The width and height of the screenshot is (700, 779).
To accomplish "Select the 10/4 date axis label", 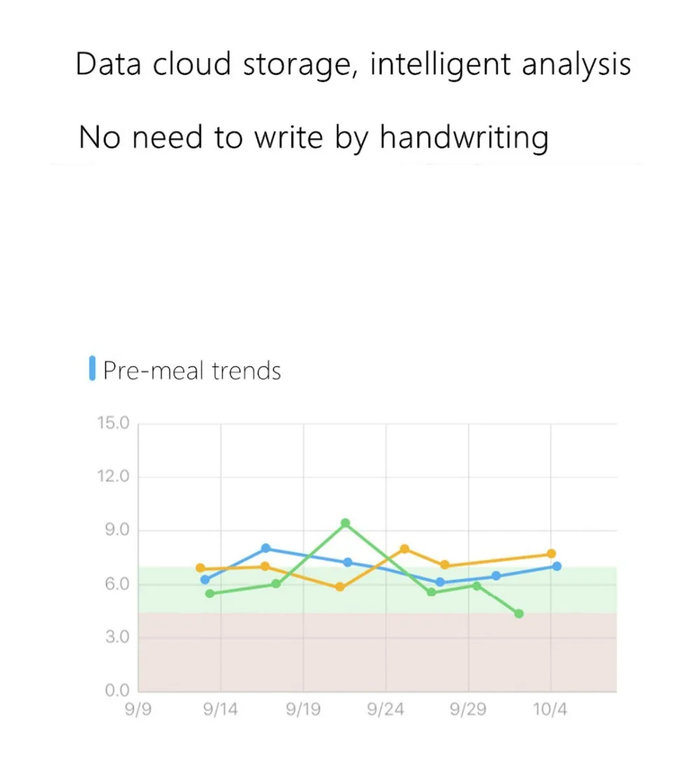I will click(550, 710).
